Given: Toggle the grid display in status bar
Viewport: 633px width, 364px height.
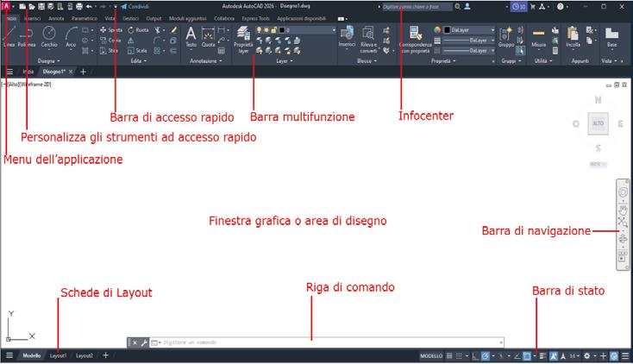Looking at the screenshot, I should 449,356.
